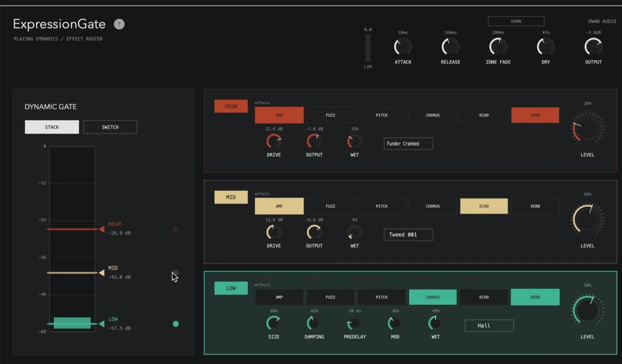Toggle AMP effect in LOW zone
622x364 pixels.
(x=279, y=297)
